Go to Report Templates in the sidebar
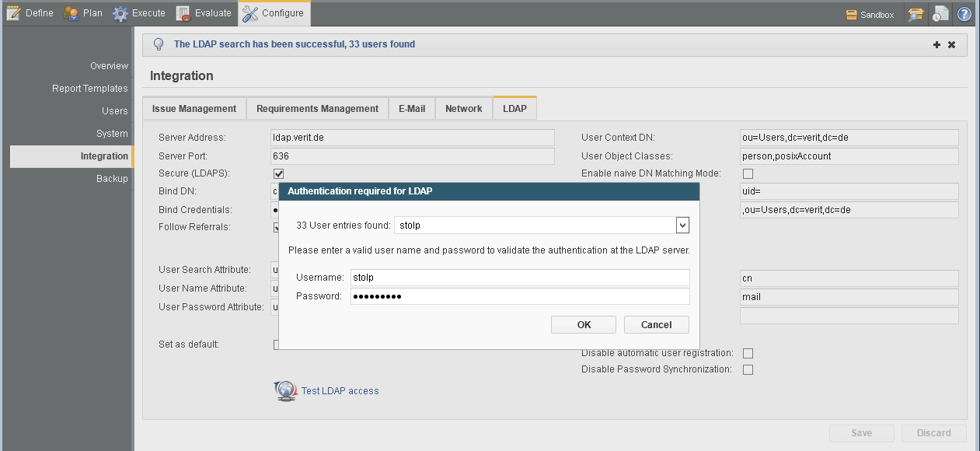Image resolution: width=980 pixels, height=451 pixels. coord(89,89)
